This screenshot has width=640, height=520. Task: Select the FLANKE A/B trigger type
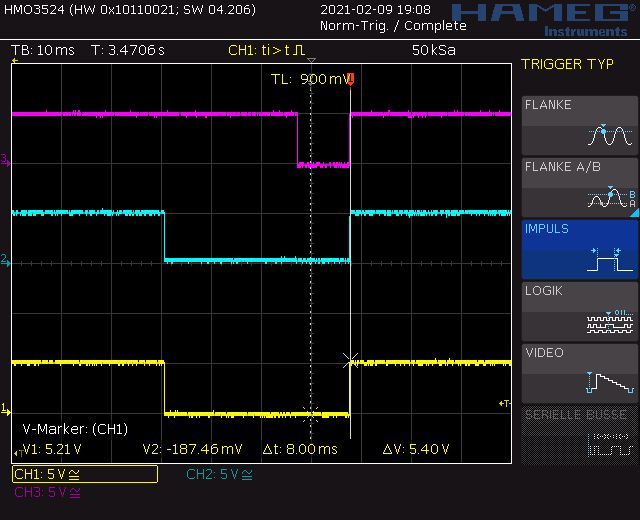[x=580, y=187]
